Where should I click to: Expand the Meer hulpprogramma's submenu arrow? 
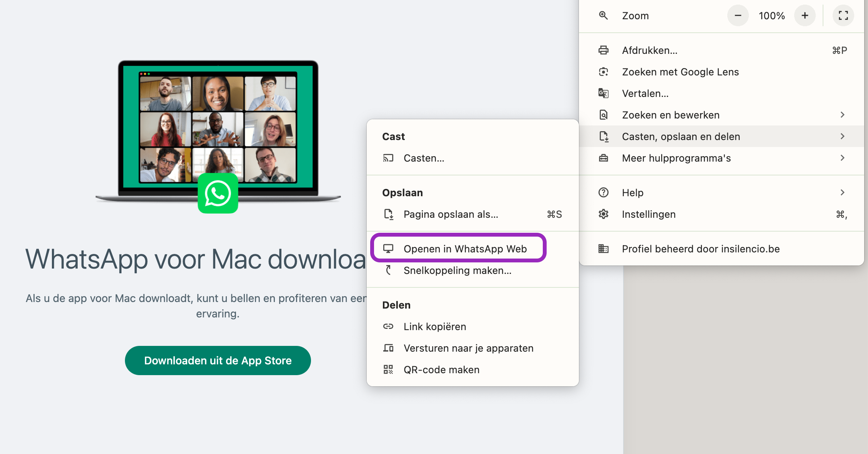[x=842, y=158]
